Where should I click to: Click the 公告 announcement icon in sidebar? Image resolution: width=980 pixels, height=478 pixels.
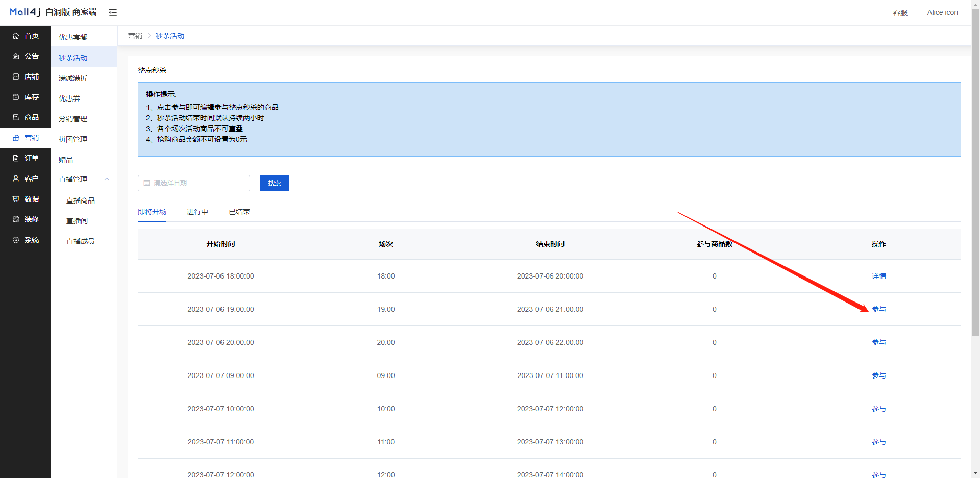point(16,56)
